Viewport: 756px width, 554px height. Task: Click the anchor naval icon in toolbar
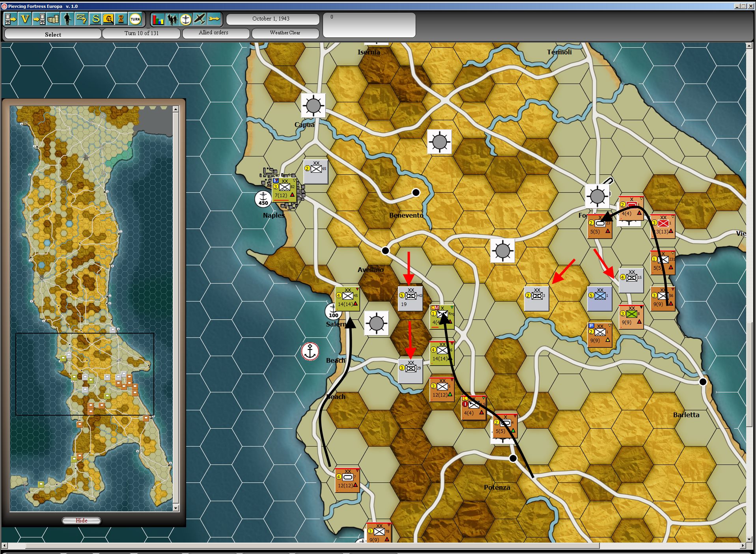click(x=186, y=19)
